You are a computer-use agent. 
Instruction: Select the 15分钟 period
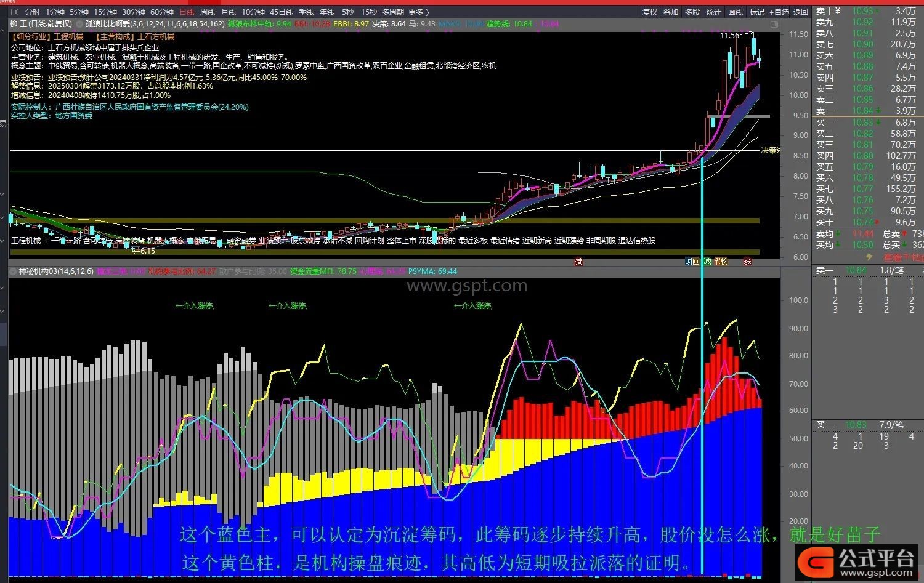(x=105, y=12)
